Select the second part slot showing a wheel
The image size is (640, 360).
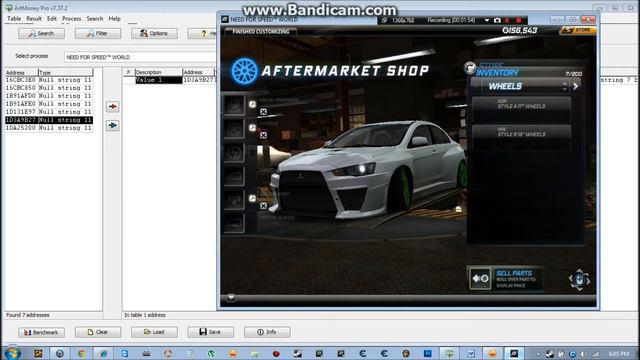point(234,129)
